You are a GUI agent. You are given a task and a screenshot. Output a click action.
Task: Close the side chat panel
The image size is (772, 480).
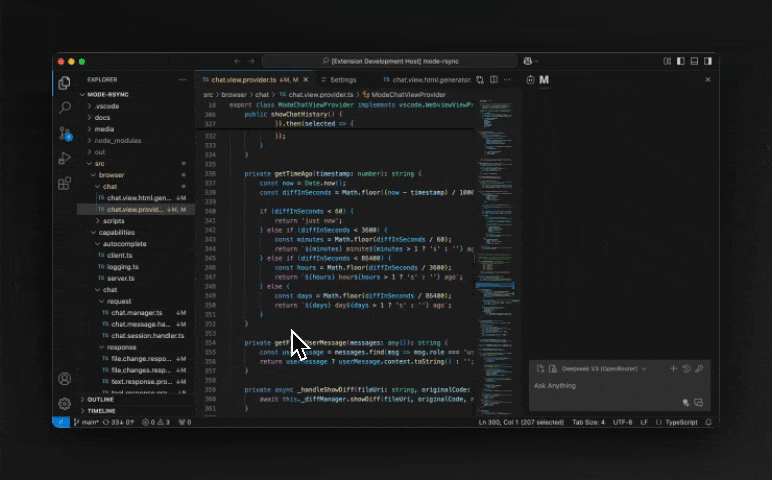click(x=708, y=79)
